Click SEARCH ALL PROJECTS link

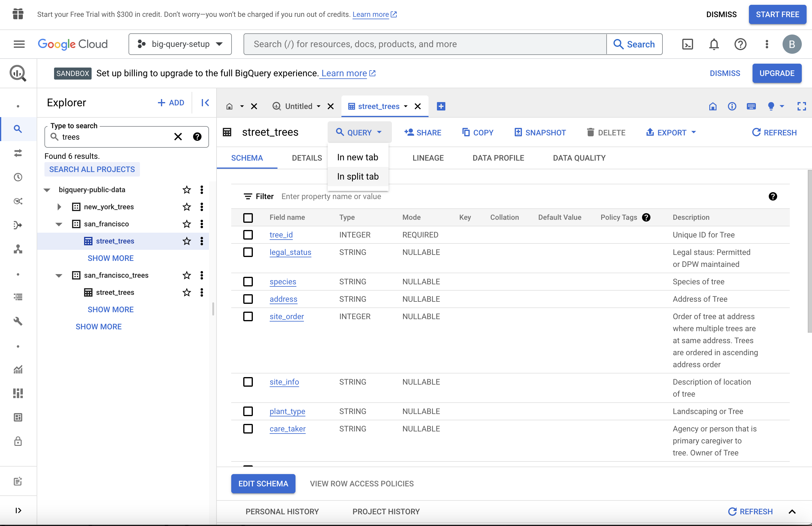click(x=92, y=169)
